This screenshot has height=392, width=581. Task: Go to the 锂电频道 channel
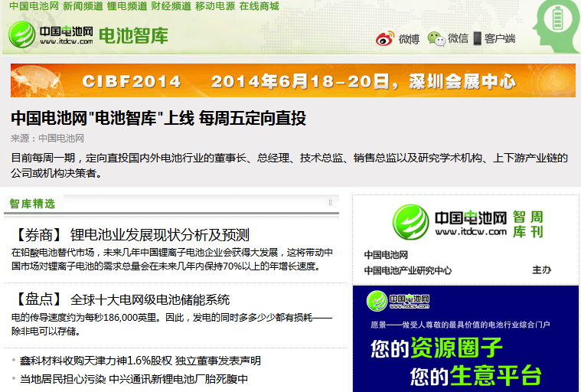point(128,6)
